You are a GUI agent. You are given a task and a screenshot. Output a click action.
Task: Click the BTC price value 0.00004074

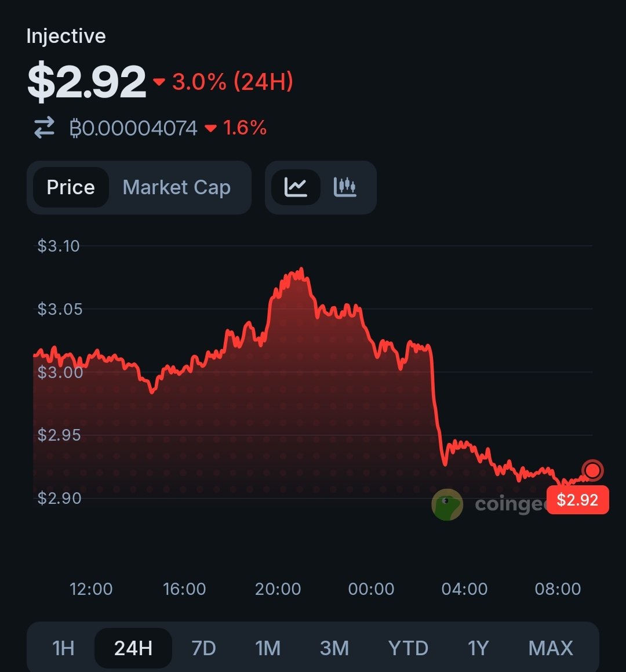(x=133, y=128)
